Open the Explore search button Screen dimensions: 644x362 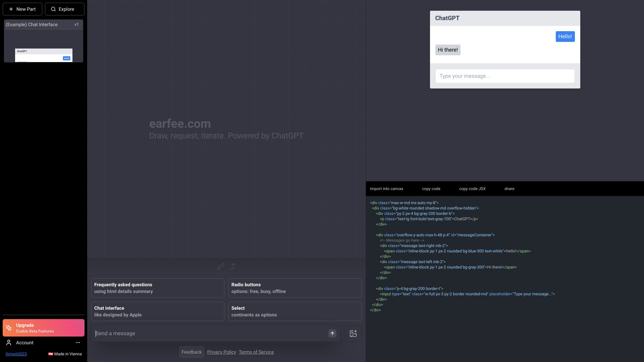[x=65, y=9]
